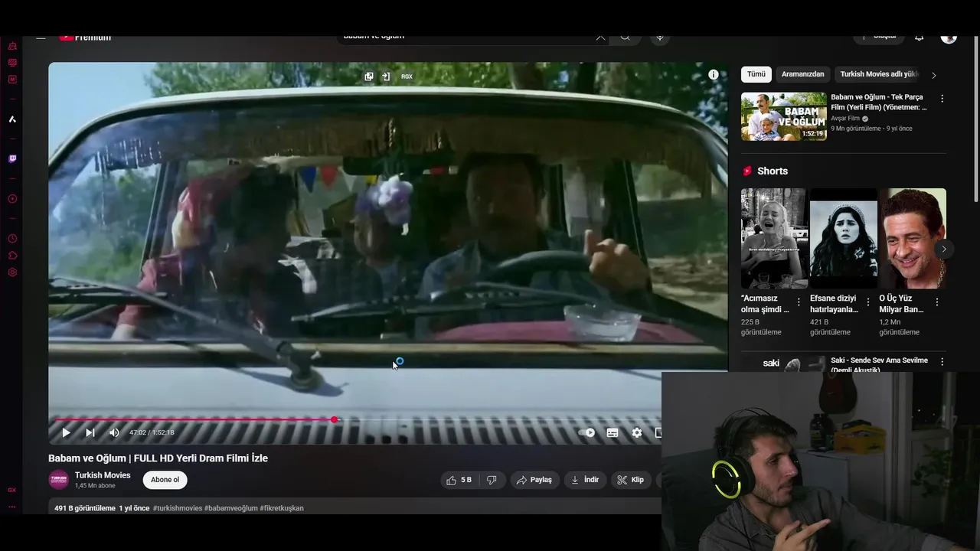The width and height of the screenshot is (980, 551).
Task: Click the red progress bar scrubber handle
Action: coord(335,419)
